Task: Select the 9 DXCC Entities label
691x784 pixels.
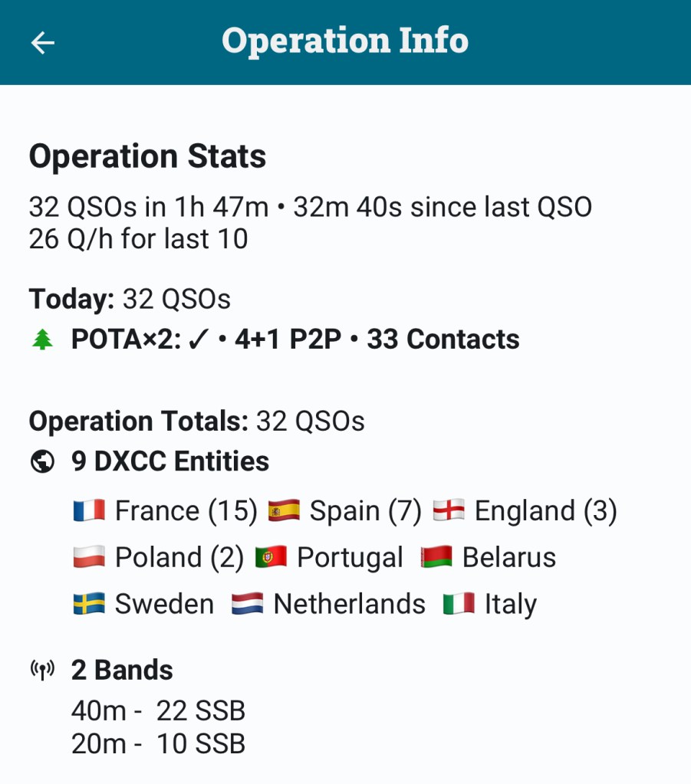Action: (170, 461)
